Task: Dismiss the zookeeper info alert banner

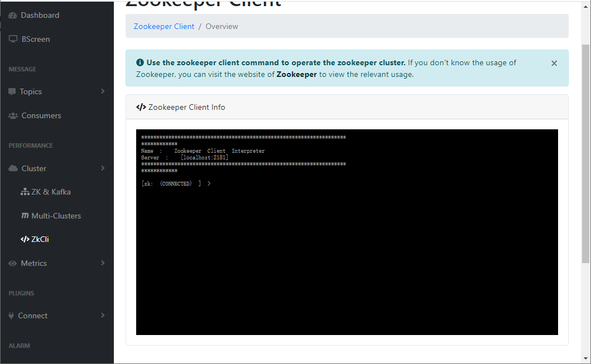Action: 554,63
